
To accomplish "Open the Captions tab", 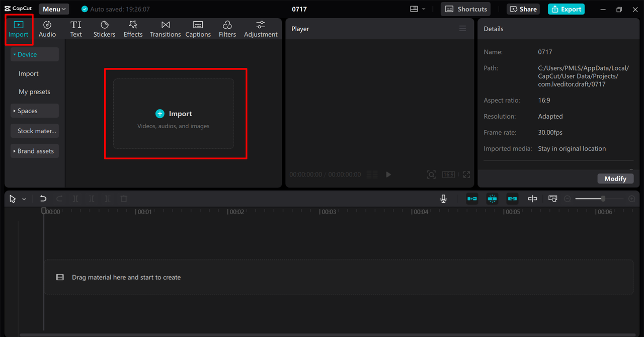I will pyautogui.click(x=198, y=29).
